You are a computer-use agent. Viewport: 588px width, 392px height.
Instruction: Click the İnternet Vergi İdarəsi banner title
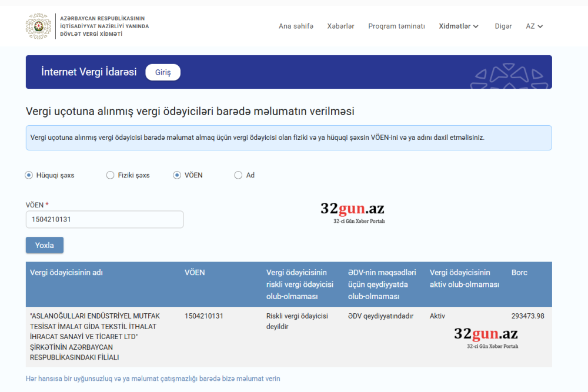click(x=89, y=72)
